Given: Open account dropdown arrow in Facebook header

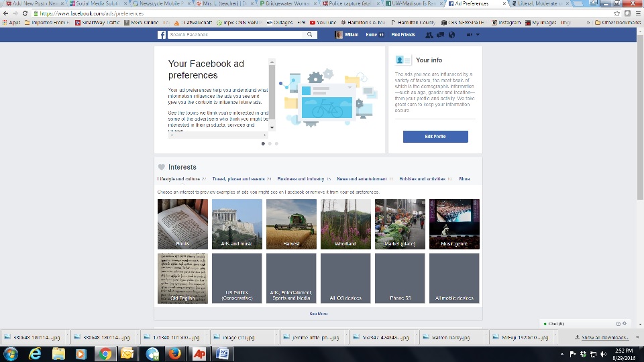Looking at the screenshot, I should (478, 35).
